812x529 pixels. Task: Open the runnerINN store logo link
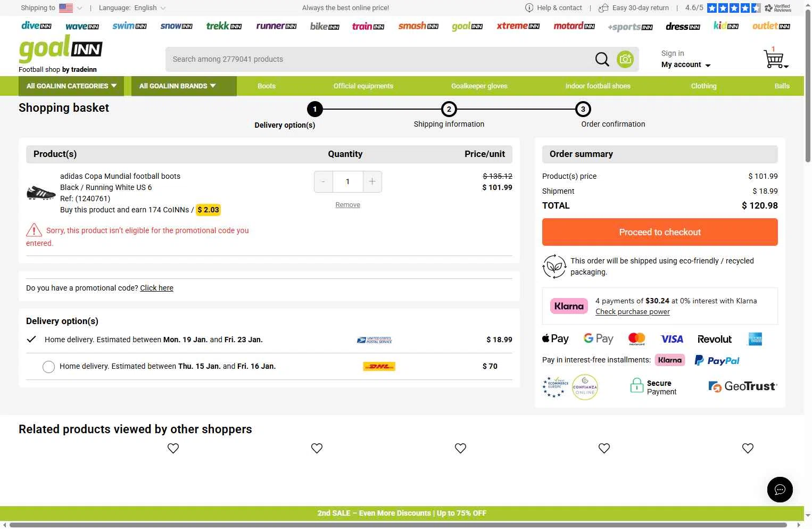[276, 26]
